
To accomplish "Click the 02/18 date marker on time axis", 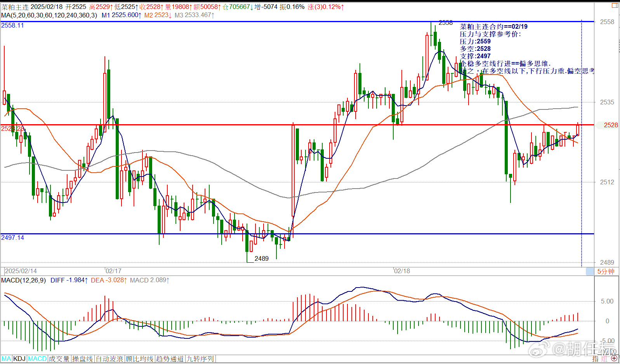I will pyautogui.click(x=402, y=271).
